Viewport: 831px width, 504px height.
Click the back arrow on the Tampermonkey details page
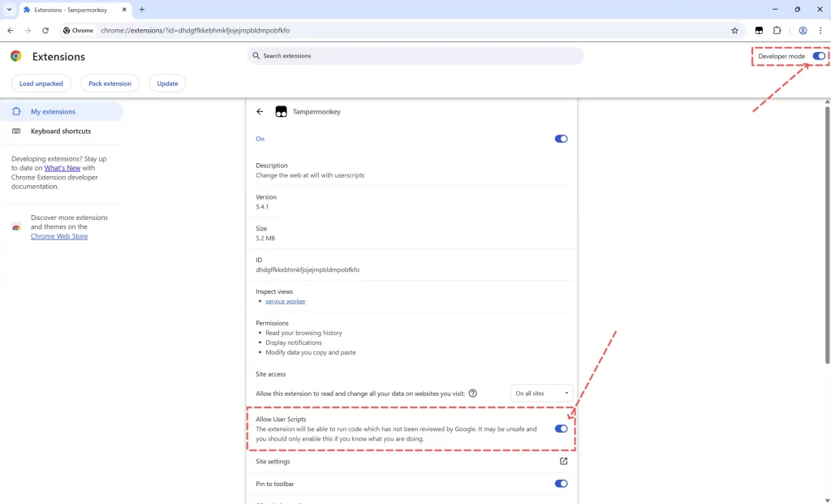(260, 111)
